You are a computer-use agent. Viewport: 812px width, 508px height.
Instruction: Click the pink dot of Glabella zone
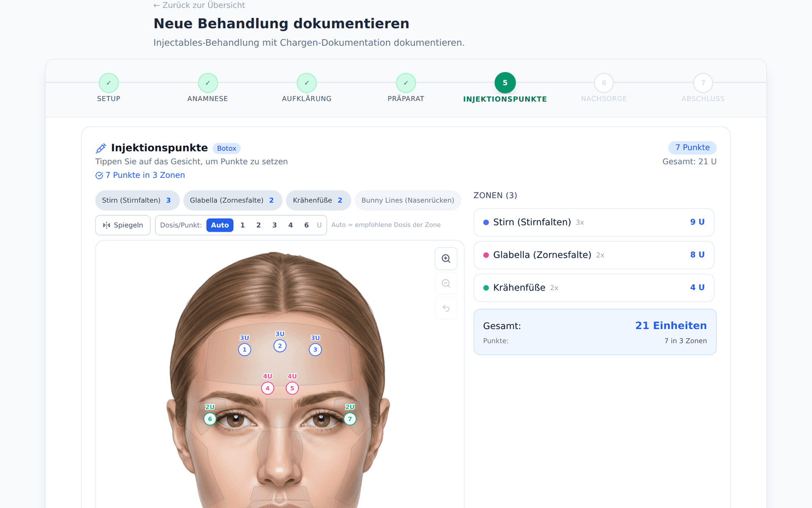486,255
